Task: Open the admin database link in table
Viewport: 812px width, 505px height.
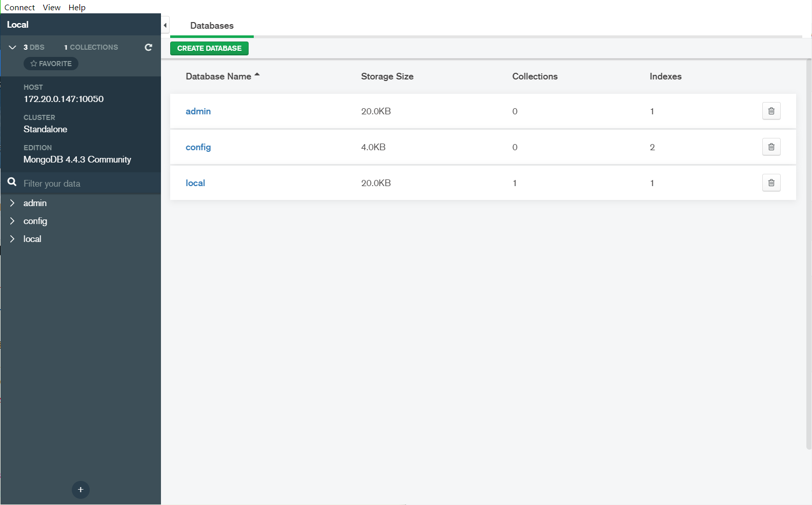Action: pyautogui.click(x=198, y=111)
